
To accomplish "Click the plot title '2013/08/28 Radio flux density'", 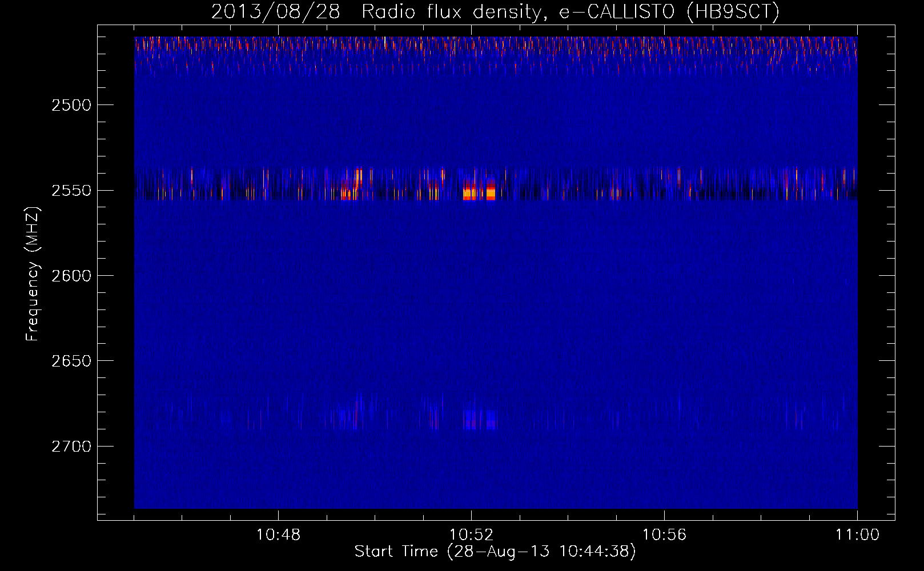I will [375, 12].
